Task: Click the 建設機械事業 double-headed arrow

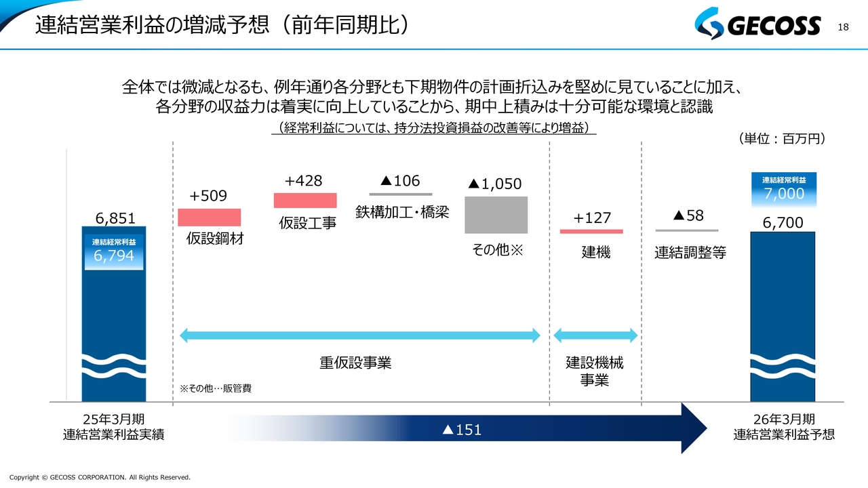Action: pos(595,335)
